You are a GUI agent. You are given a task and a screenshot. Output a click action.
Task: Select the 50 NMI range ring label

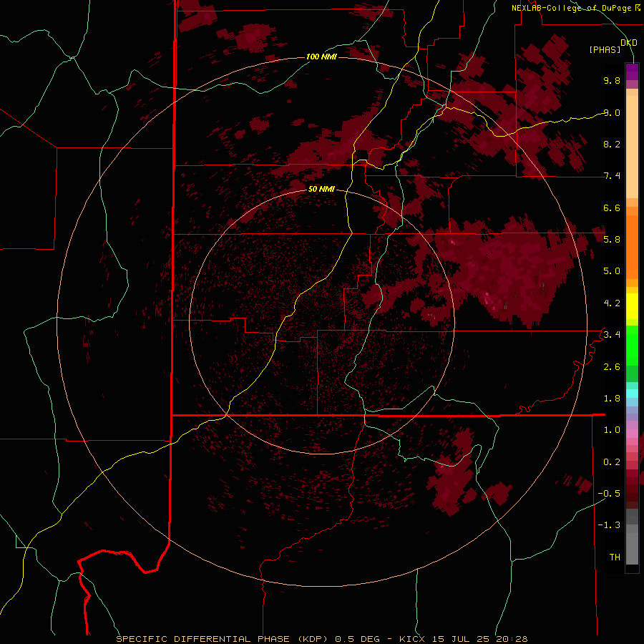[321, 189]
